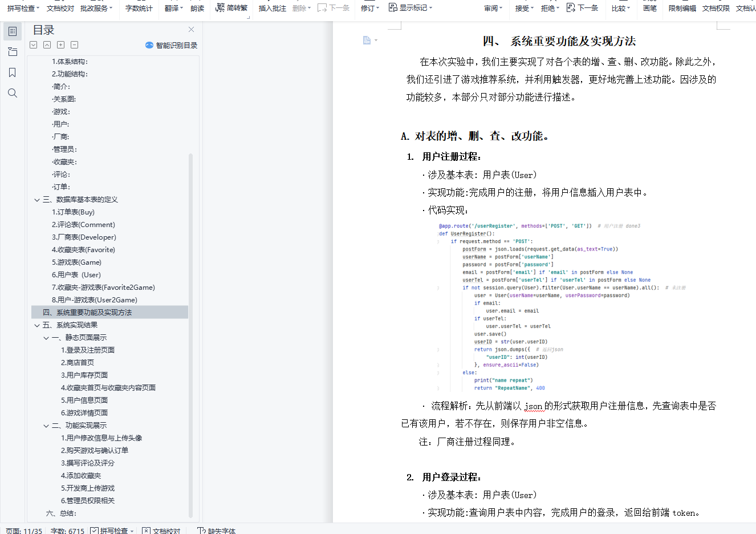Image resolution: width=756 pixels, height=534 pixels.
Task: Click the expand-all down-arrow box under 目录
Action: tap(34, 45)
